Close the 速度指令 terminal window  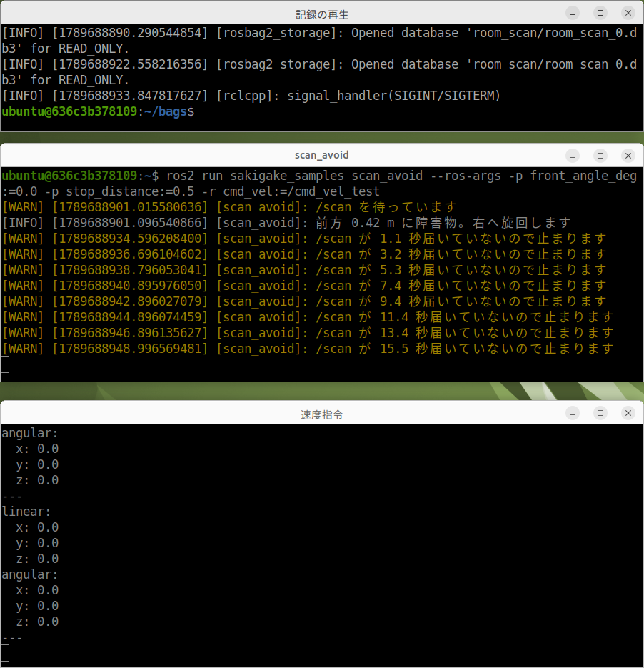[628, 413]
